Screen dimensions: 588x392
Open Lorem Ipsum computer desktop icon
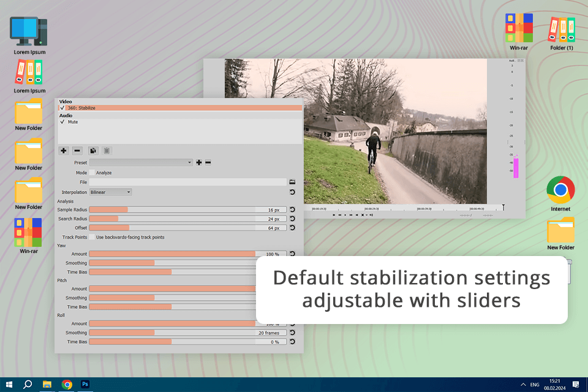29,36
